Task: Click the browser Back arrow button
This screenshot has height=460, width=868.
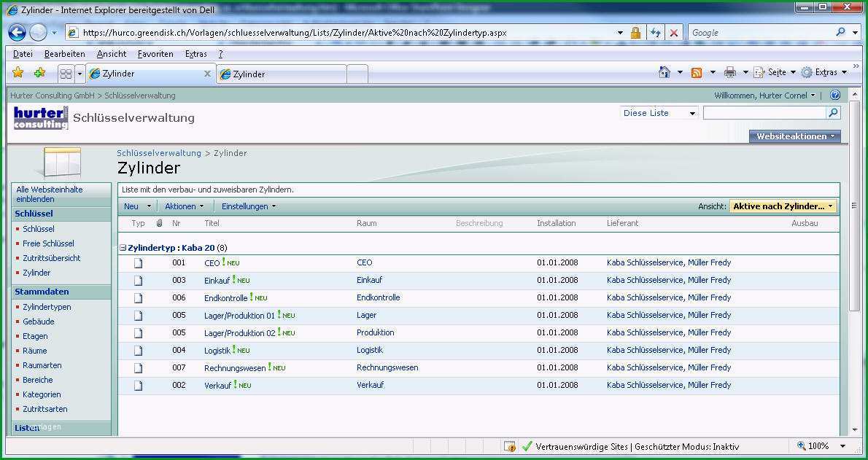Action: 18,33
